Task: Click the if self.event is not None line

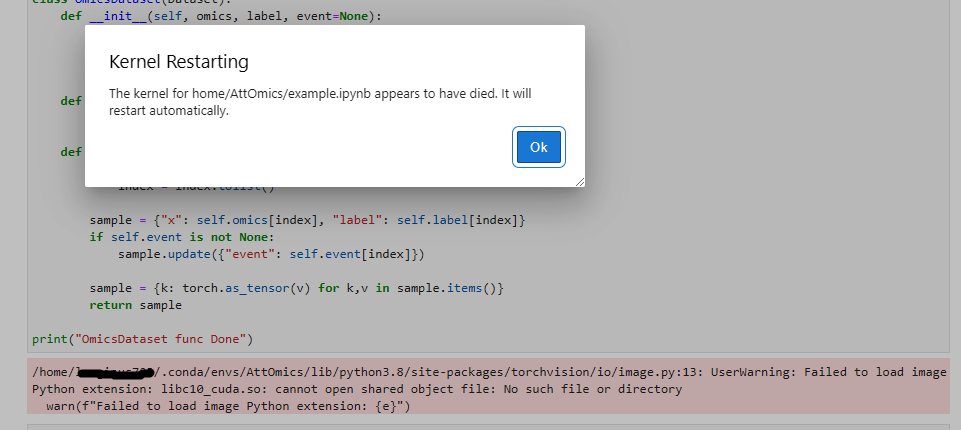Action: tap(183, 237)
